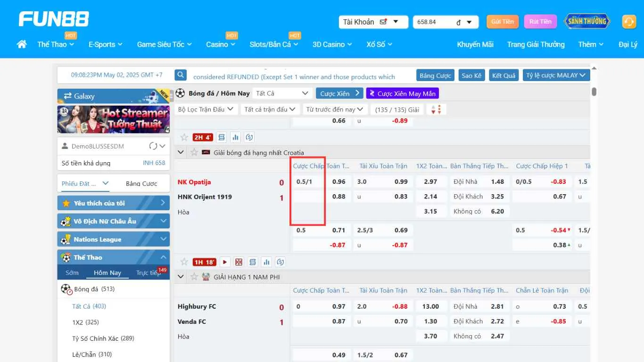Refresh balance icon beside Demo8LU5SESDM
This screenshot has height=362, width=644.
(x=153, y=146)
